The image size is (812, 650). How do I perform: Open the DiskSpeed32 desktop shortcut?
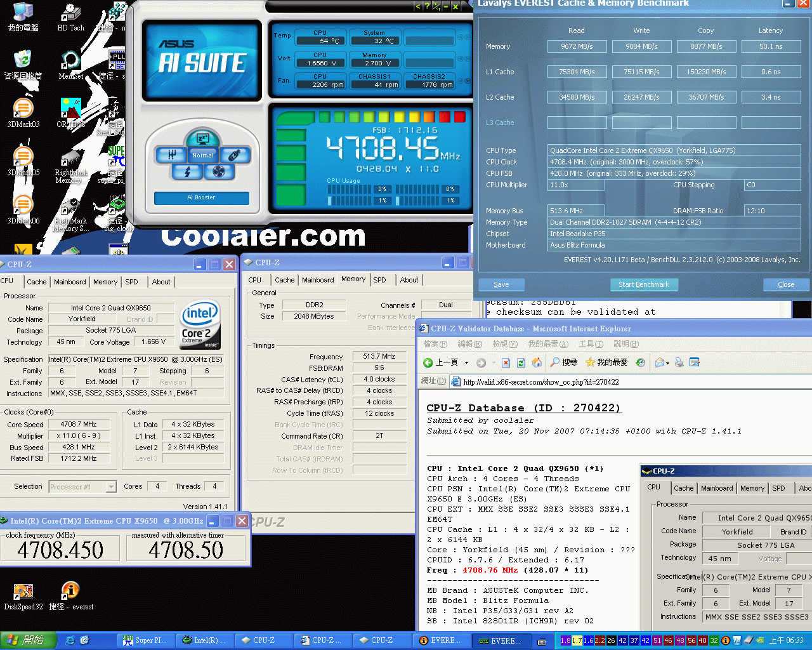tap(23, 596)
